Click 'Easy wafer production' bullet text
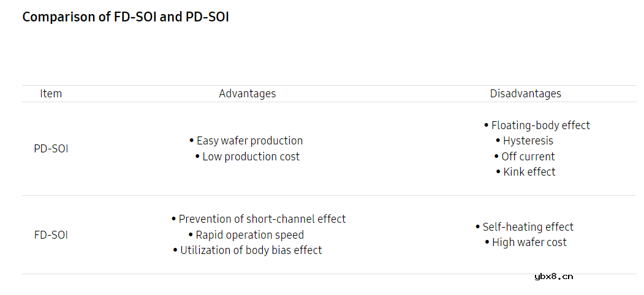 point(249,141)
